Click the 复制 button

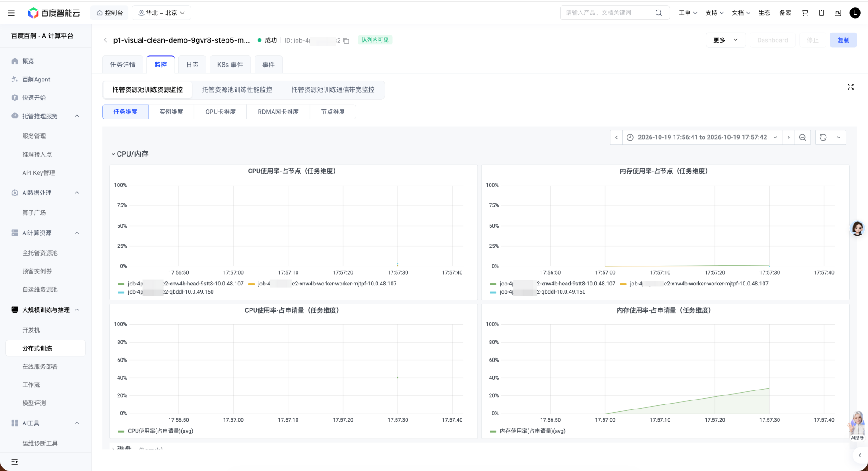tap(843, 40)
